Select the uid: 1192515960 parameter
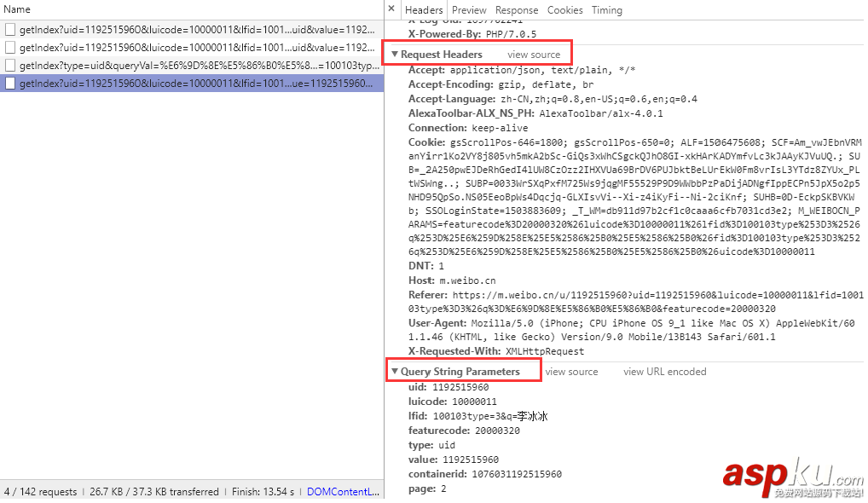Image resolution: width=868 pixels, height=503 pixels. tap(448, 387)
